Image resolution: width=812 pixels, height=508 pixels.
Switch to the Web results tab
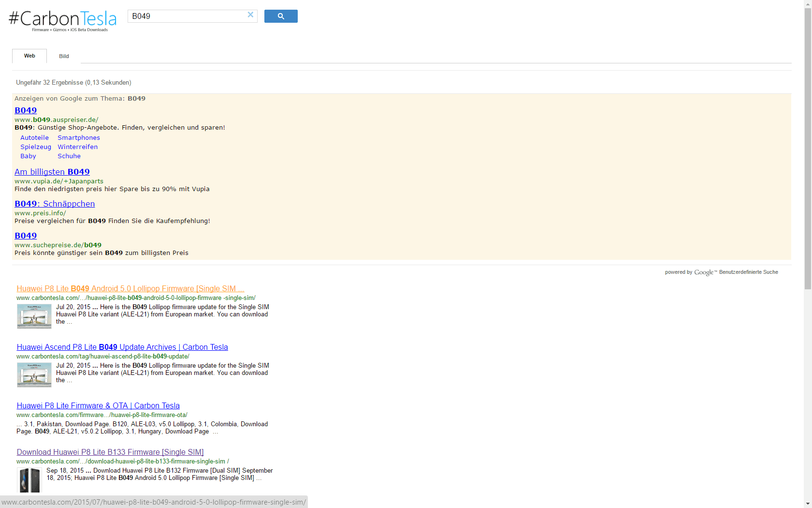[29, 56]
